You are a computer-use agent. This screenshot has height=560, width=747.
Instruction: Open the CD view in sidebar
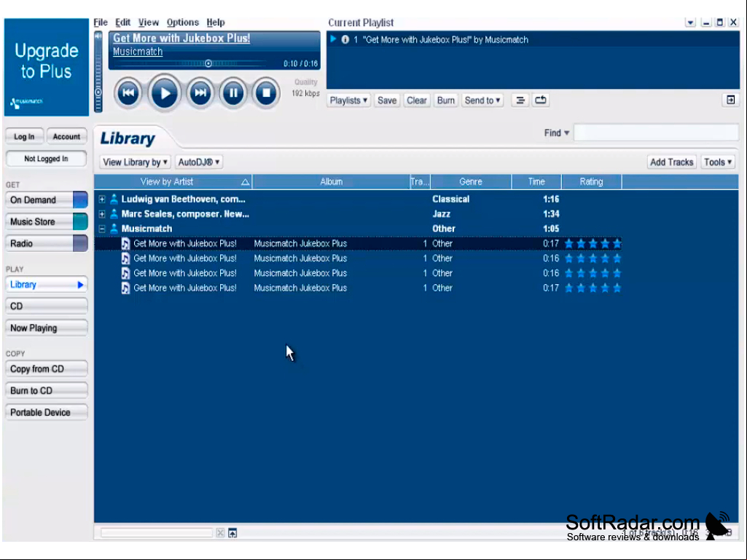[46, 306]
